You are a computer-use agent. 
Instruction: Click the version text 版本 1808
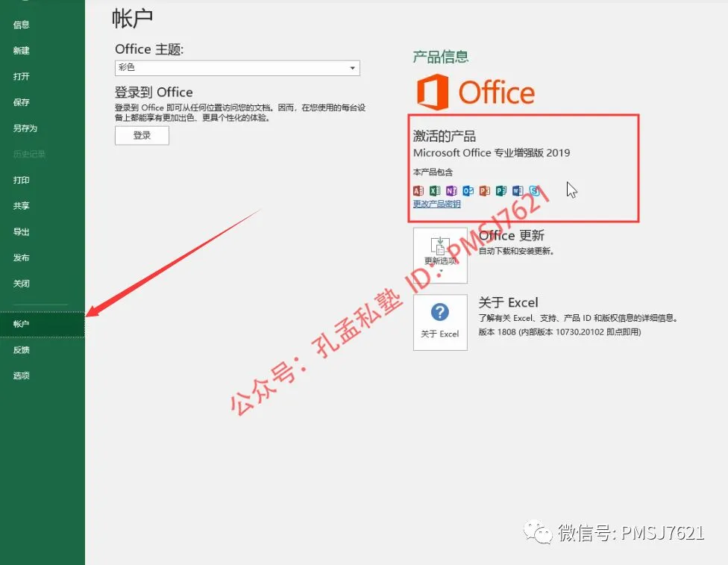tap(498, 332)
